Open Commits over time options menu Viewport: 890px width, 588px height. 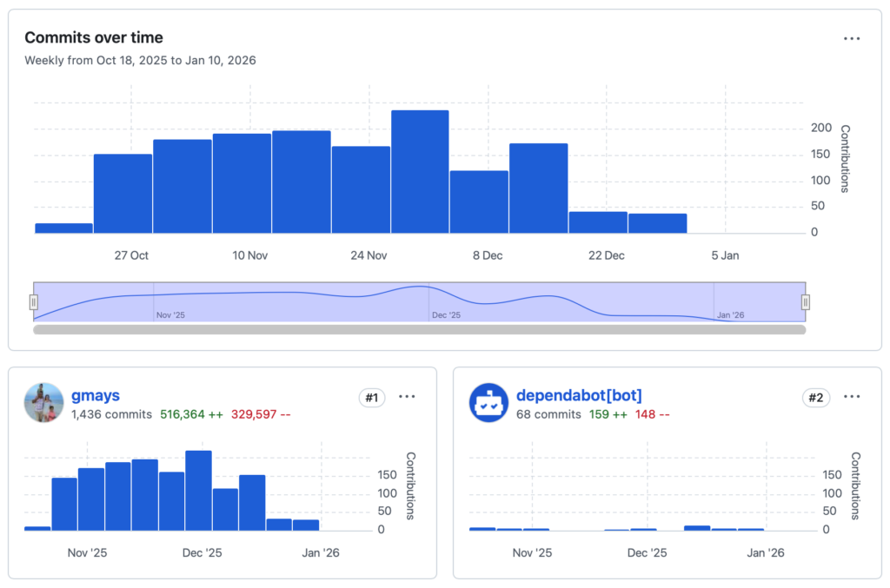(852, 38)
